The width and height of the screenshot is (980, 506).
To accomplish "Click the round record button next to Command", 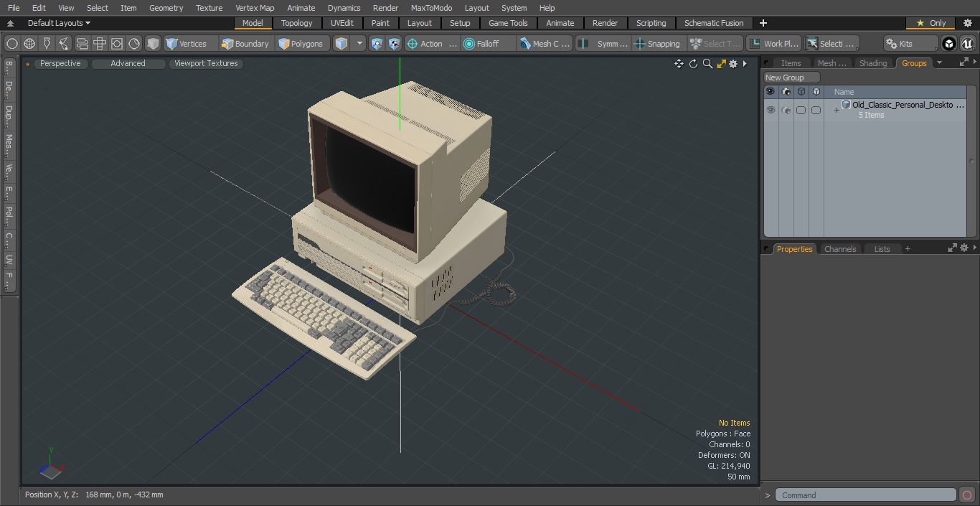I will [x=967, y=495].
